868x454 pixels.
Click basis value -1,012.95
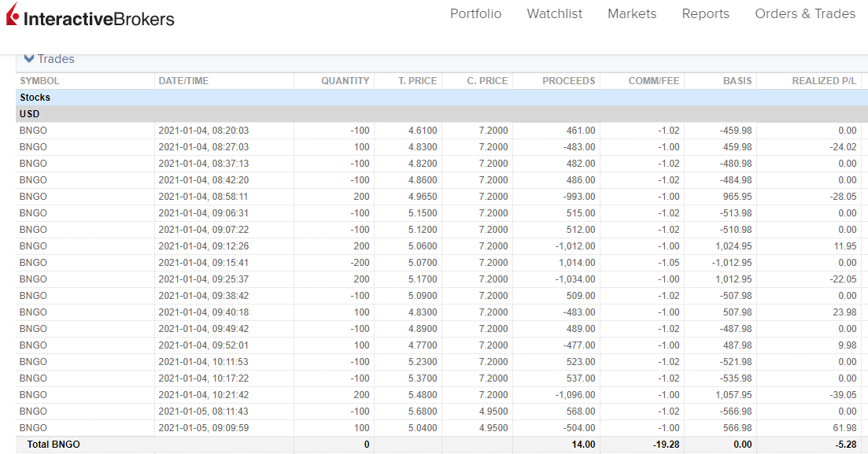(732, 263)
